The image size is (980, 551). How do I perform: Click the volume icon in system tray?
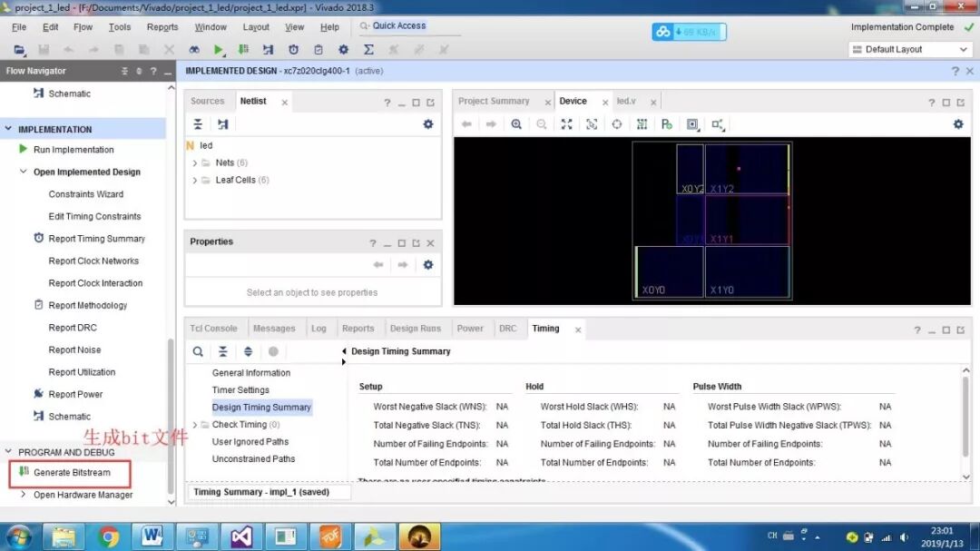904,536
